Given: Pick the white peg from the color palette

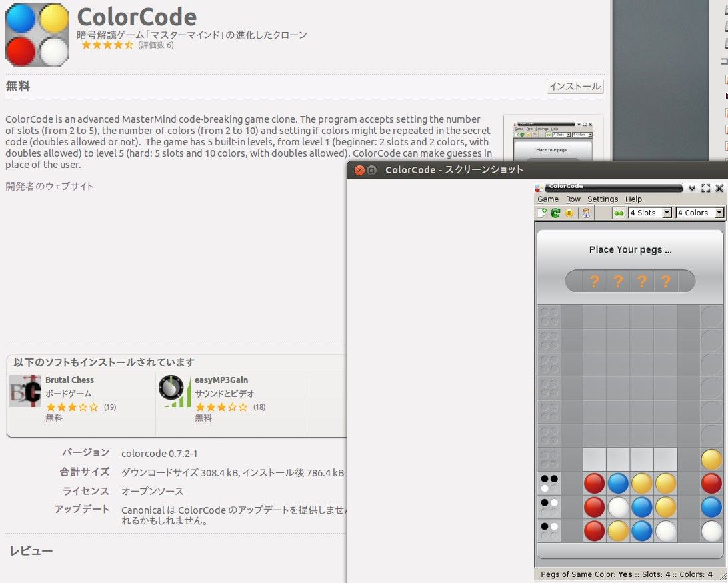Looking at the screenshot, I should [x=711, y=530].
